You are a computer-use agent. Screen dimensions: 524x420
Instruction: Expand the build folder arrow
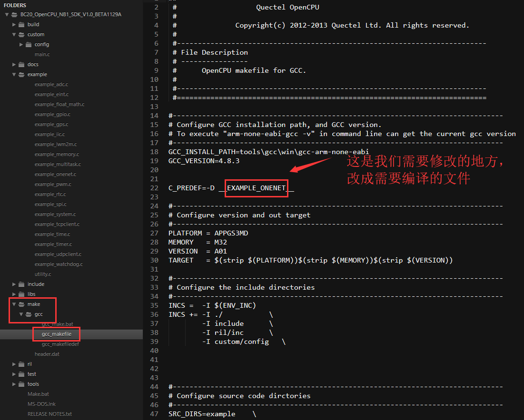coord(14,24)
